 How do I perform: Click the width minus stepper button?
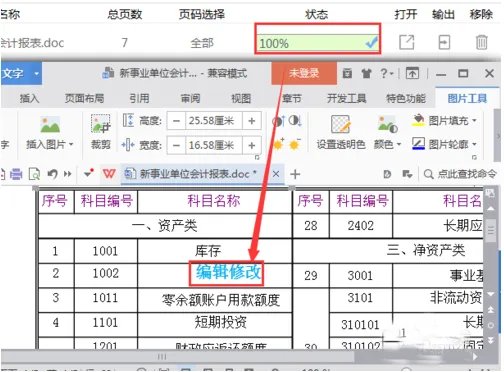coord(177,145)
